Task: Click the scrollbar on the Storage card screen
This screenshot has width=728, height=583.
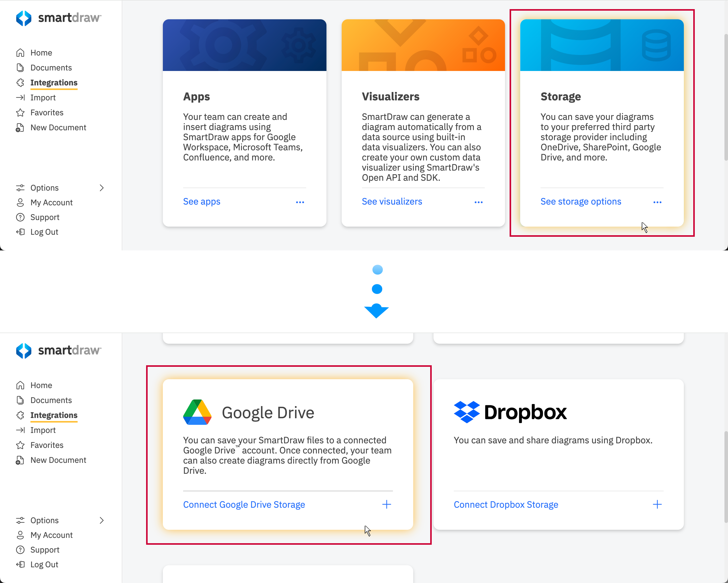Action: tap(726, 97)
